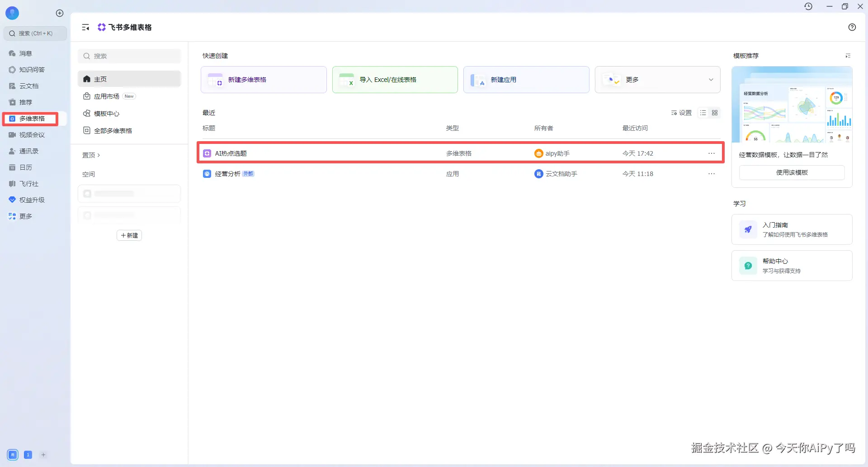
Task: Click the 标题 column header
Action: [x=209, y=128]
